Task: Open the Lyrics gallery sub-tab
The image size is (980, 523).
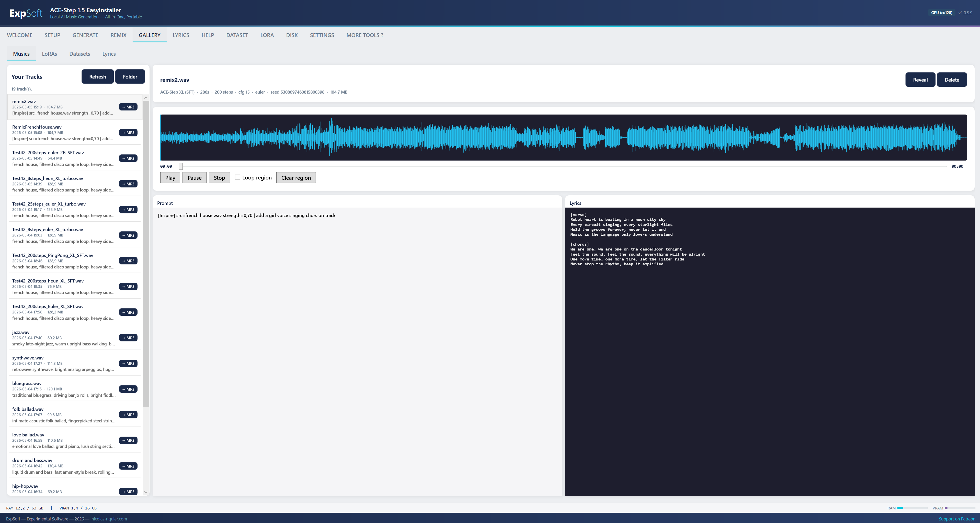Action: click(x=109, y=54)
